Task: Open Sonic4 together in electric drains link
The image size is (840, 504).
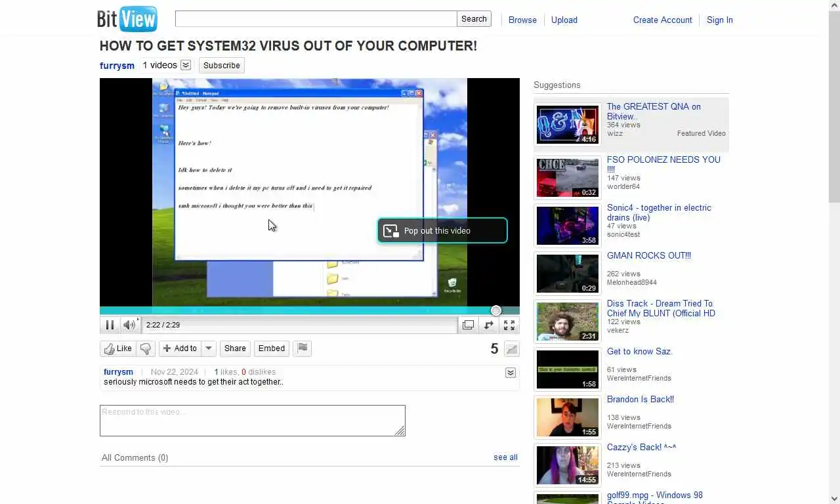Action: [659, 212]
